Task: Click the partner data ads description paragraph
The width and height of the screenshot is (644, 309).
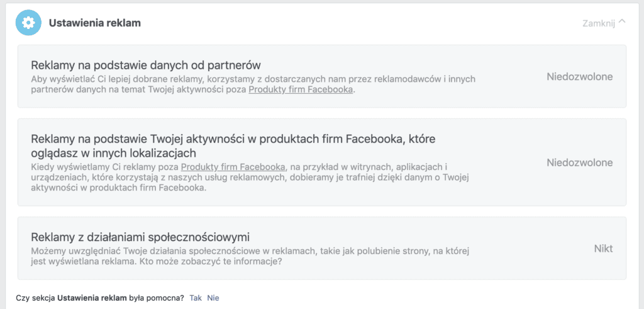Action: (x=253, y=84)
